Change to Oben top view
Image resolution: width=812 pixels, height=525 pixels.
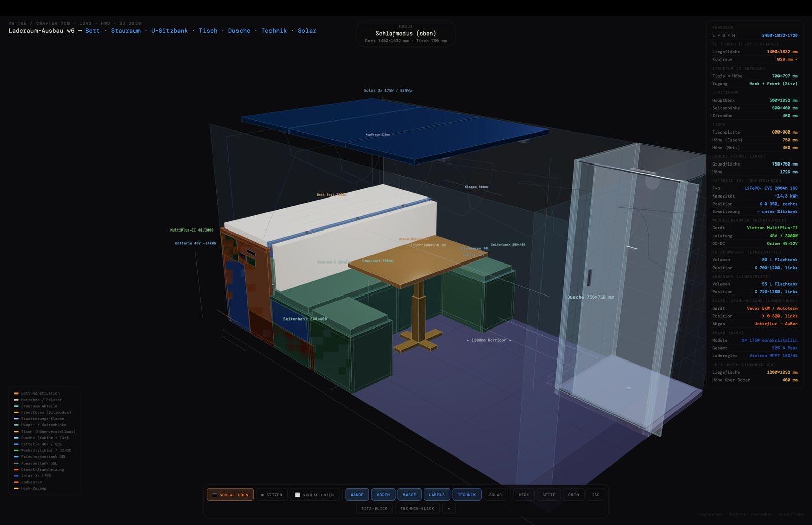click(x=573, y=495)
